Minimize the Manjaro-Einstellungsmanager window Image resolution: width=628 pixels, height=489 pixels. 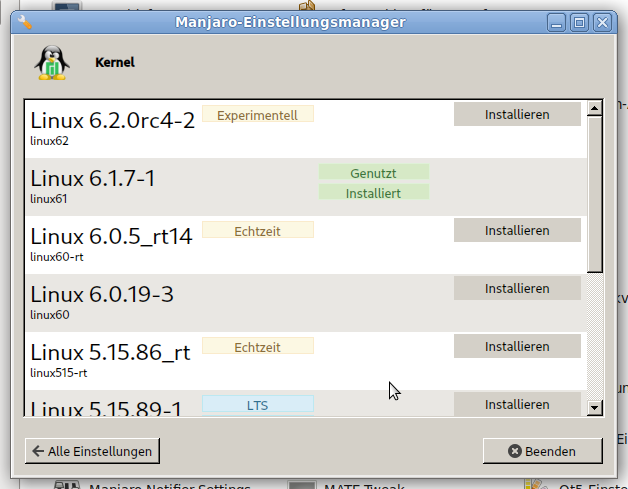[556, 22]
